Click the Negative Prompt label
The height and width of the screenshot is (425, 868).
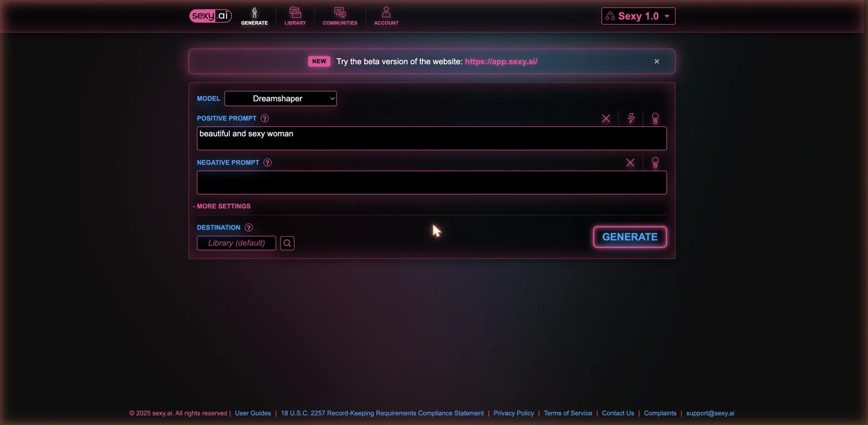[228, 162]
